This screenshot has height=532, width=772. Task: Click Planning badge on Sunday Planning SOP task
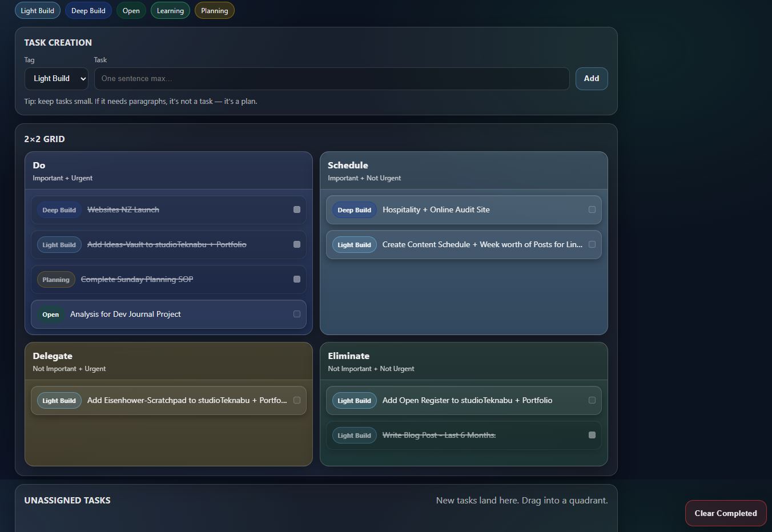(55, 280)
